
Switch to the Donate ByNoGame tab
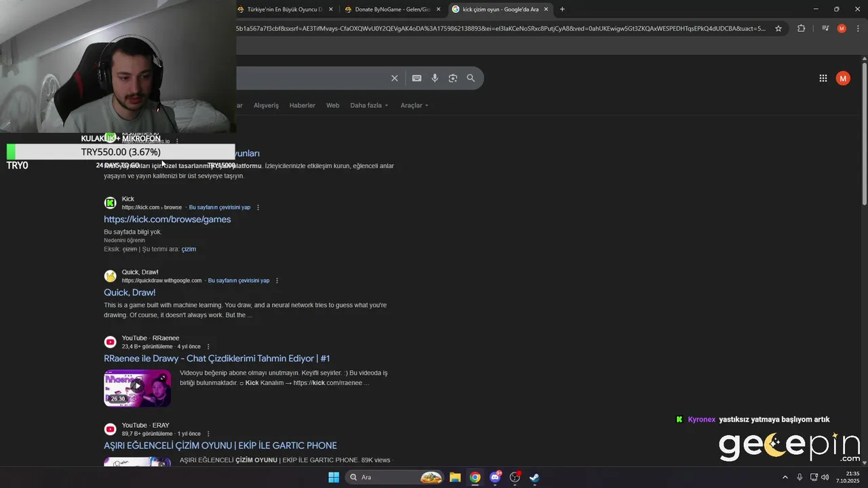point(392,9)
